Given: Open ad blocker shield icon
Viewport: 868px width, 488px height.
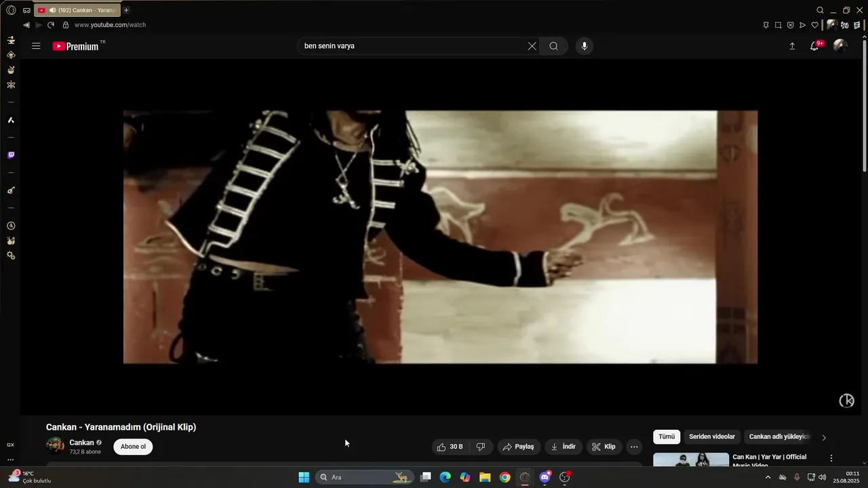Looking at the screenshot, I should 790,25.
